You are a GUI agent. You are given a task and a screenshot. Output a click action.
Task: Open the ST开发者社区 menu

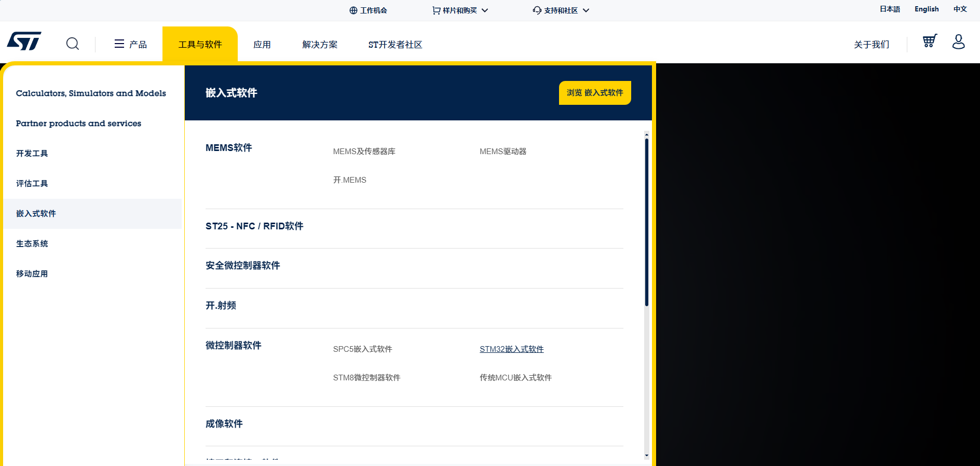point(396,45)
